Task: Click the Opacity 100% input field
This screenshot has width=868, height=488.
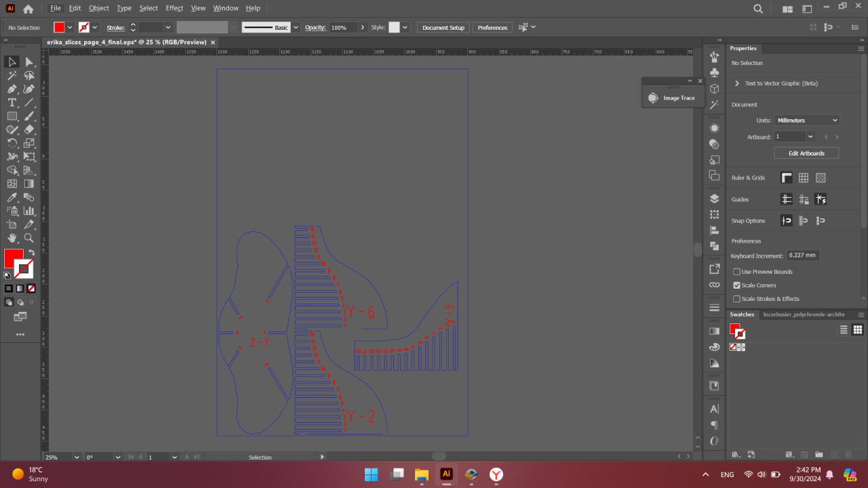Action: coord(342,27)
